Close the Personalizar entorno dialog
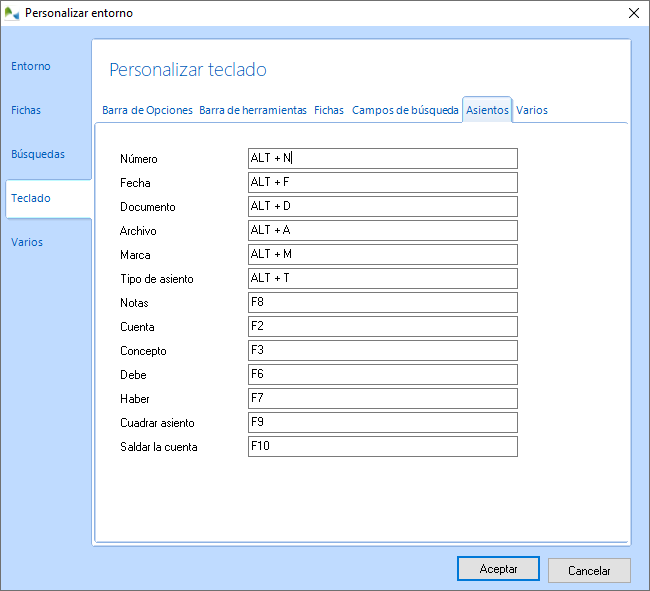 pos(633,13)
